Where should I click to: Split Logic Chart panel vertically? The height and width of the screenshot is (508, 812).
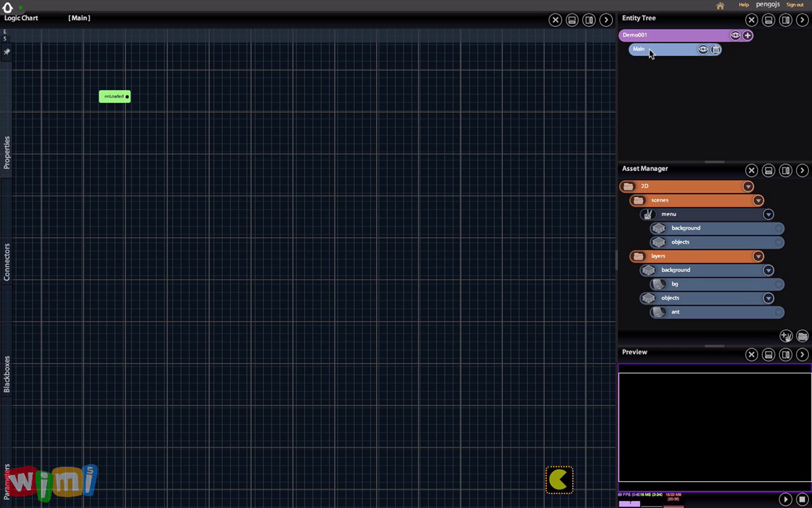point(589,20)
